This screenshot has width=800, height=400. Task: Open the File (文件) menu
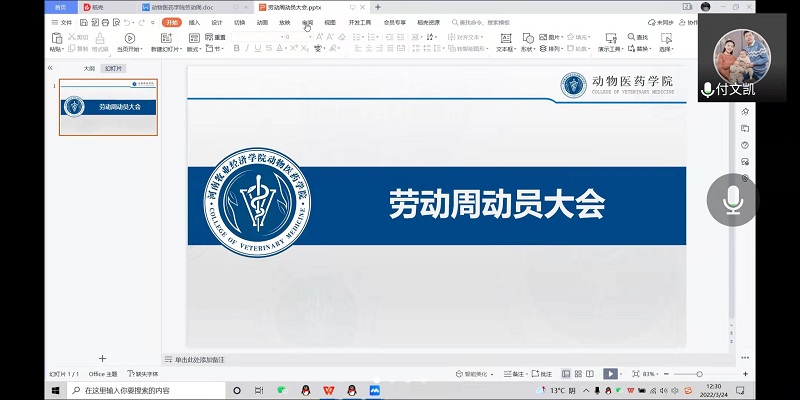62,22
